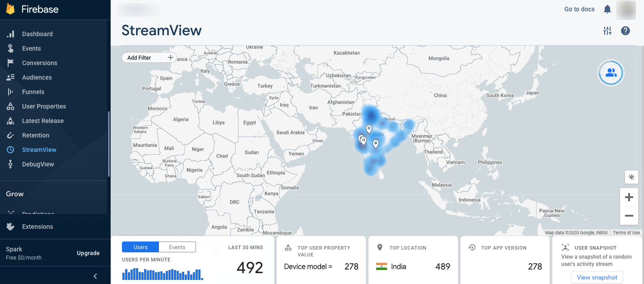This screenshot has height=284, width=644.
Task: Click the India flag in Top Location
Action: [x=382, y=266]
